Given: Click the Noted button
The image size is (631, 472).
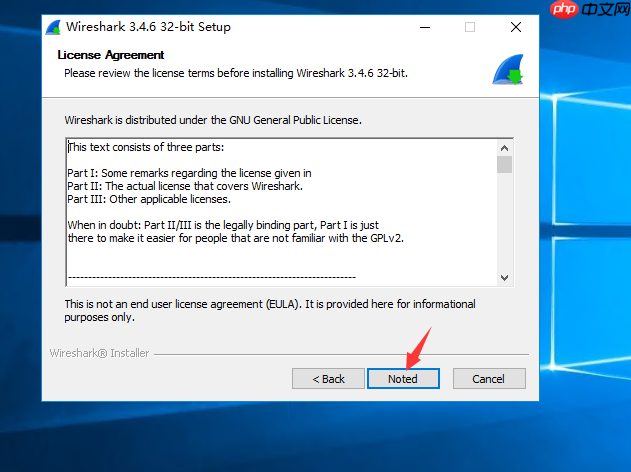Looking at the screenshot, I should [403, 379].
